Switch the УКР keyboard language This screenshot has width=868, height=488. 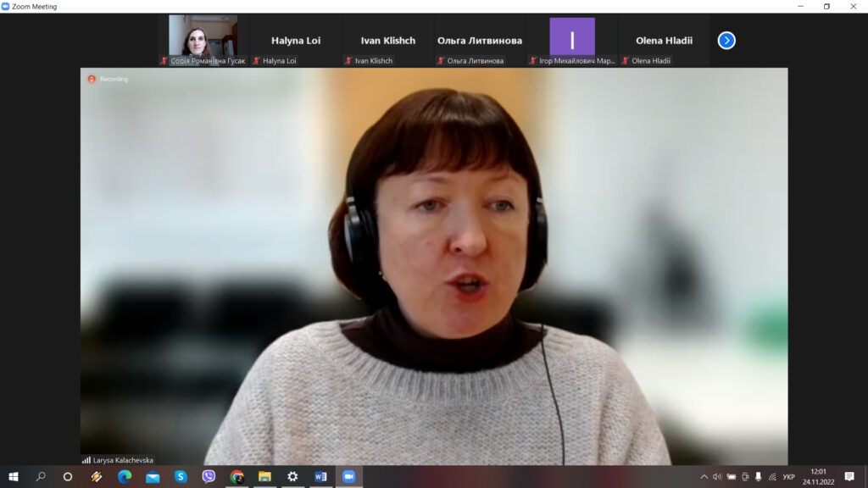coord(788,477)
